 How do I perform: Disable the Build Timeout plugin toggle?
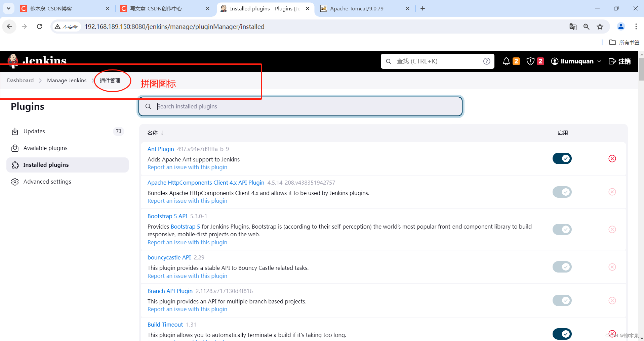(x=562, y=334)
